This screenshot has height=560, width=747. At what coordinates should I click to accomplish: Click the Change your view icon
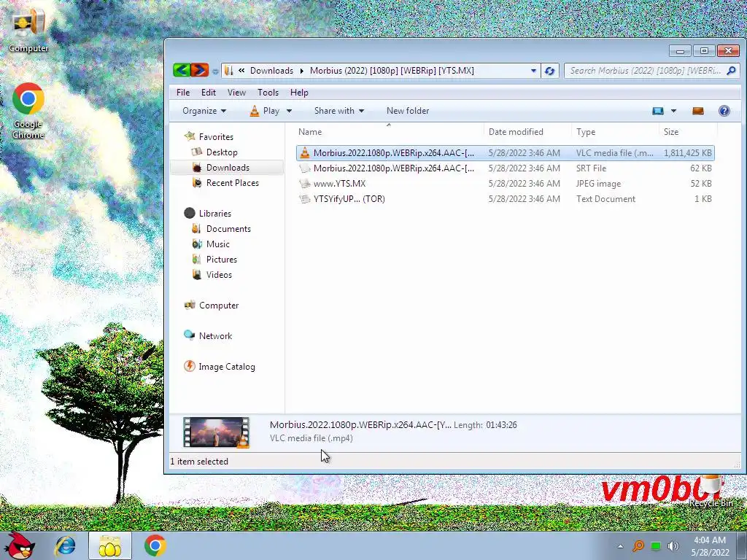(658, 111)
